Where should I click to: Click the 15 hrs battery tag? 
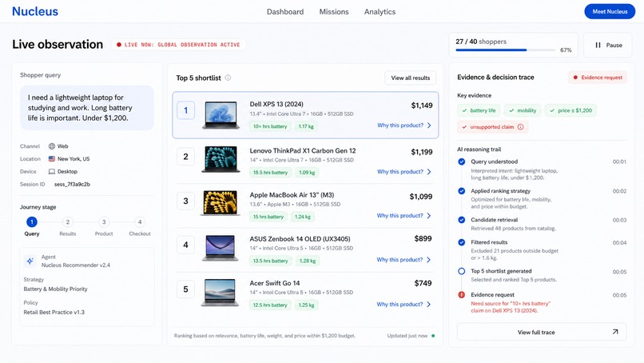coord(268,217)
